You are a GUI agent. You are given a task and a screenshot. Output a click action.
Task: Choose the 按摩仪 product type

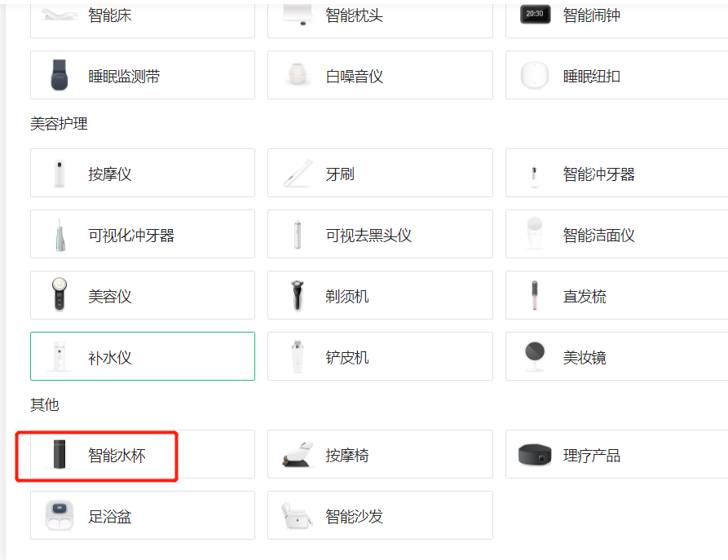[143, 173]
